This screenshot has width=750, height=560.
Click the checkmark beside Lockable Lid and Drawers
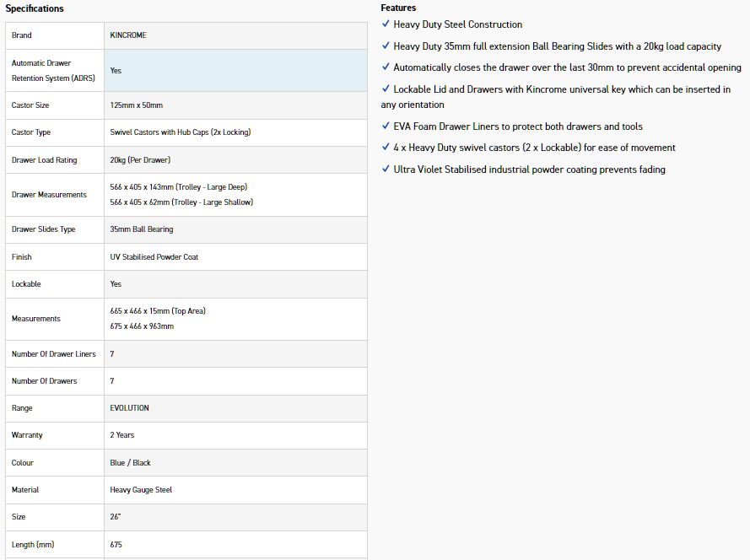click(x=386, y=89)
